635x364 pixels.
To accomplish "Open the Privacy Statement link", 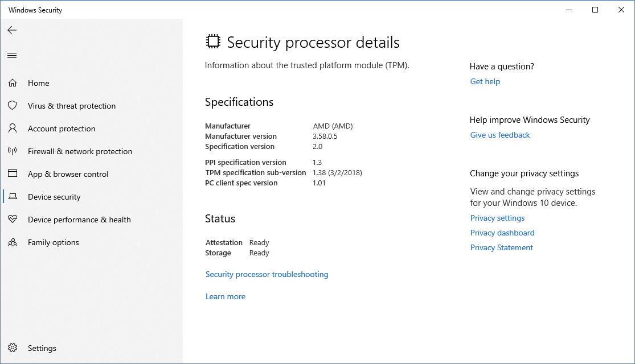I will 501,247.
